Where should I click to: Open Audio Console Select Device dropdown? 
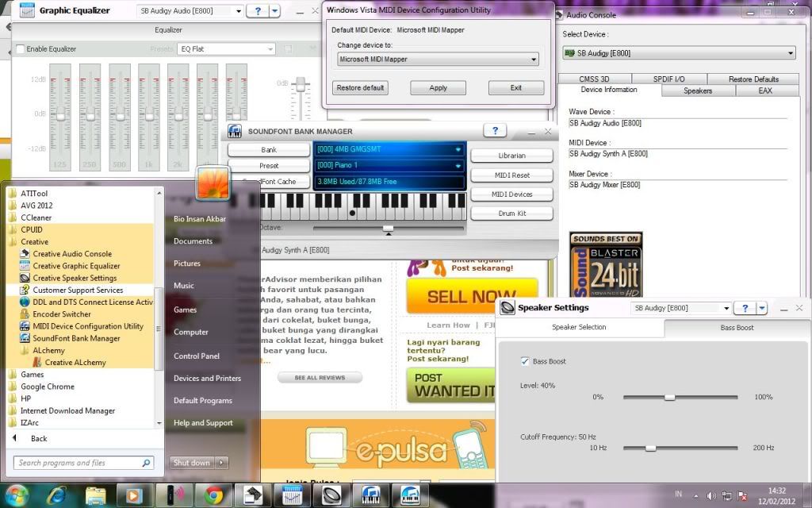coord(679,53)
